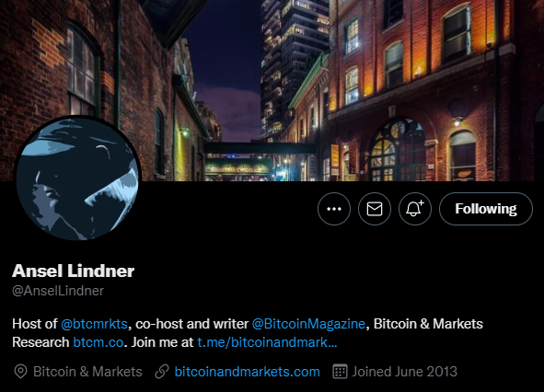Click the Joined June 2013 text
The width and height of the screenshot is (544, 392).
click(x=404, y=372)
